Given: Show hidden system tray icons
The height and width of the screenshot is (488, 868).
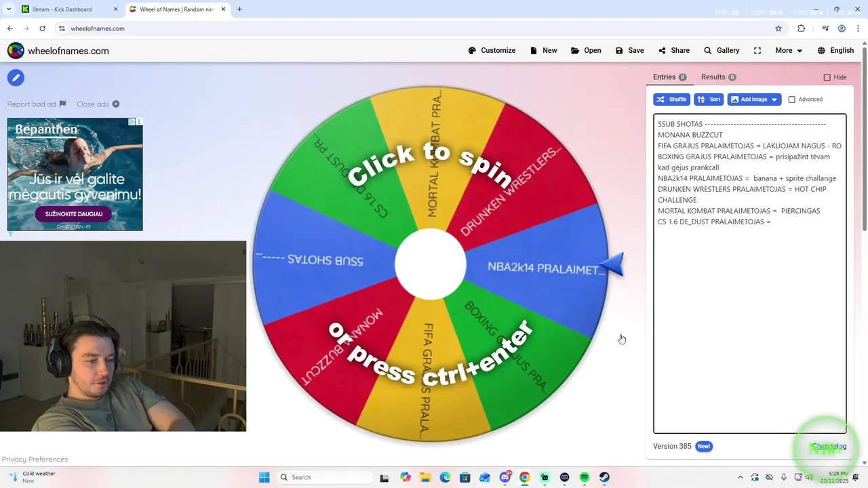Looking at the screenshot, I should tap(741, 477).
